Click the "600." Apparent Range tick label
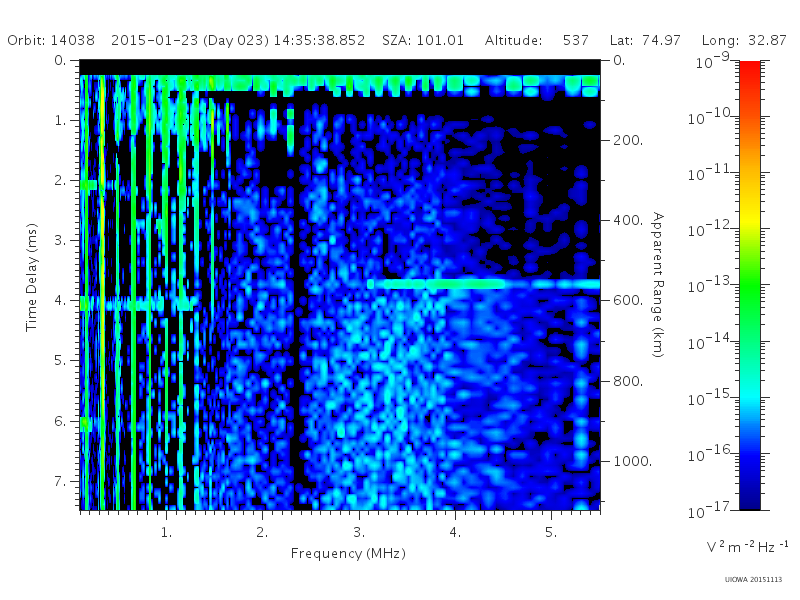 (628, 301)
